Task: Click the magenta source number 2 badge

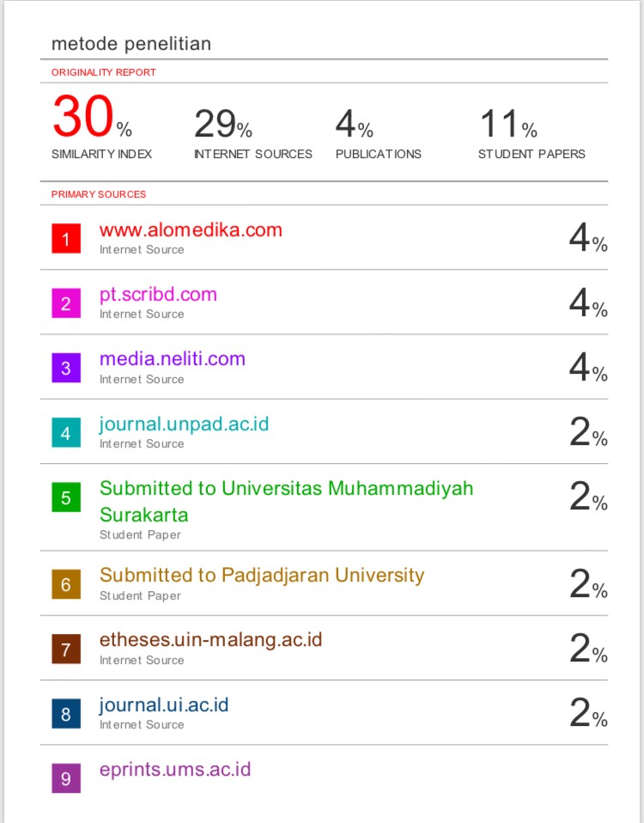Action: (x=66, y=303)
